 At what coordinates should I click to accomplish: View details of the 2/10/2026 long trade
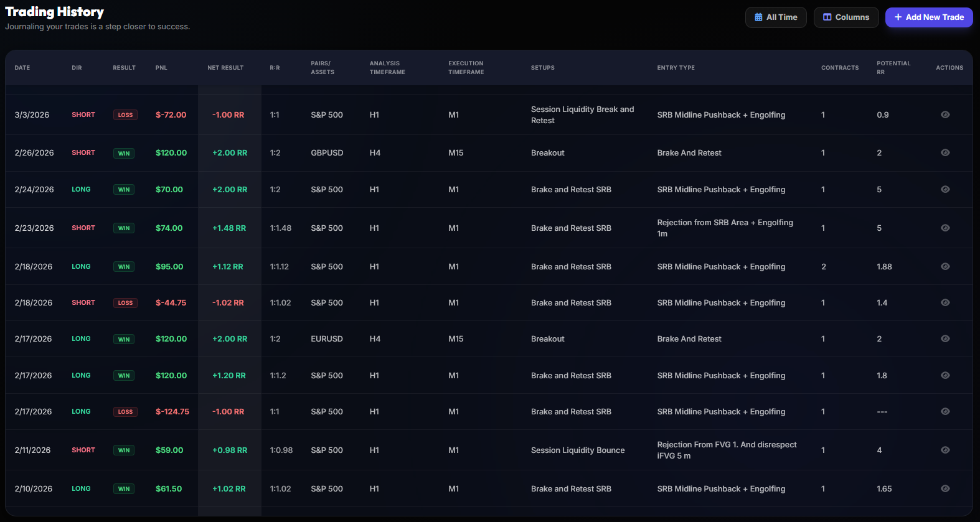click(945, 488)
